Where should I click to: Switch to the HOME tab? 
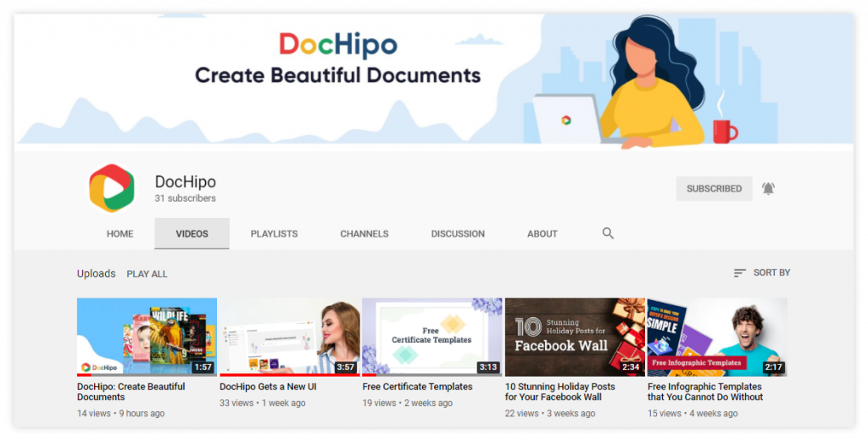(120, 234)
